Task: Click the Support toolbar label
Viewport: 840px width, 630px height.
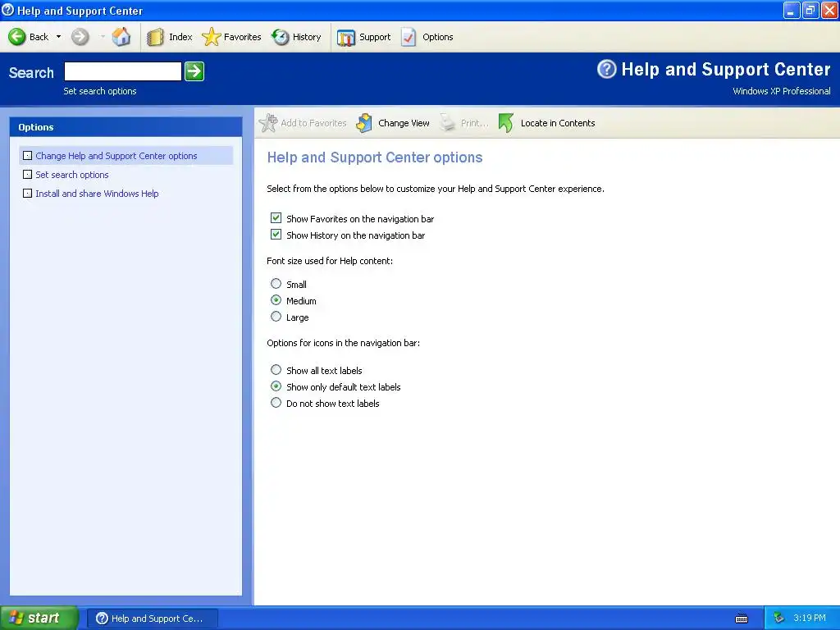Action: 374,37
